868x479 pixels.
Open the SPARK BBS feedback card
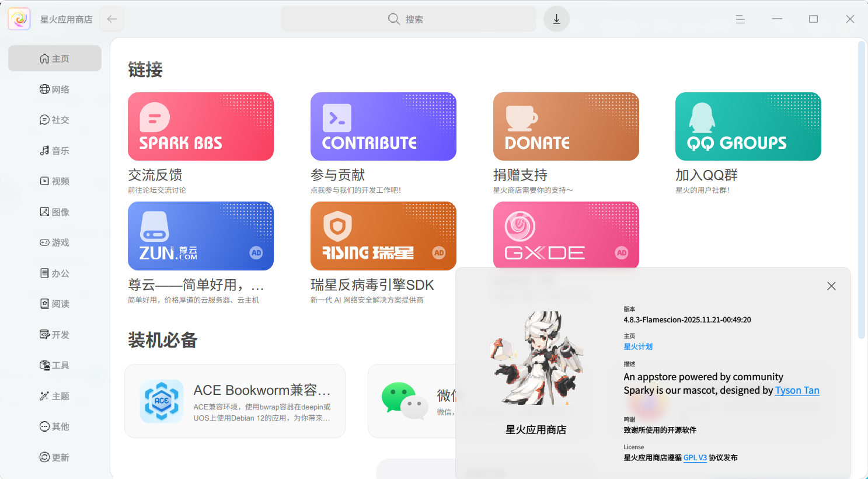(x=201, y=126)
